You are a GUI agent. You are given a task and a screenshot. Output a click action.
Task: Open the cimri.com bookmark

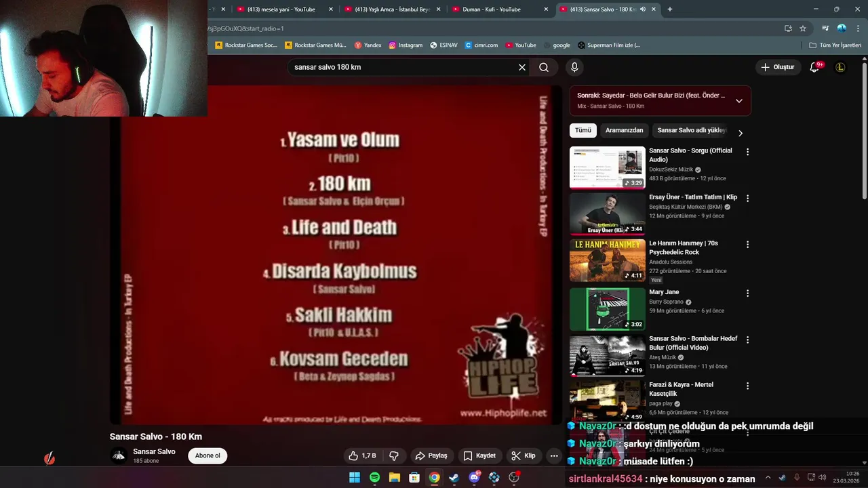coord(481,45)
